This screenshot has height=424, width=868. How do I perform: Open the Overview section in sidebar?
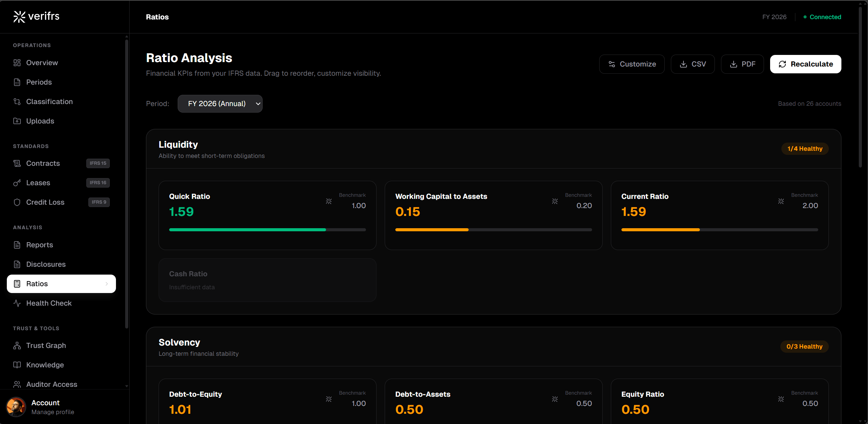pyautogui.click(x=42, y=63)
